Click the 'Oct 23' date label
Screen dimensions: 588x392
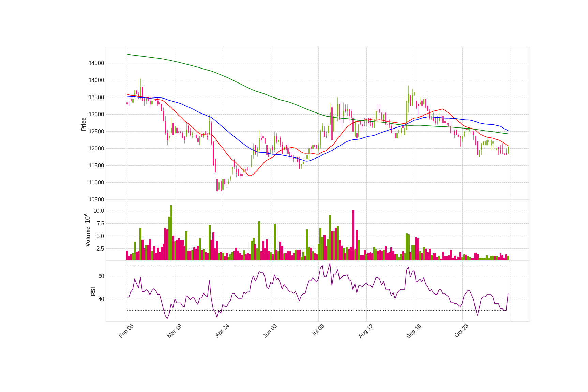[462, 331]
